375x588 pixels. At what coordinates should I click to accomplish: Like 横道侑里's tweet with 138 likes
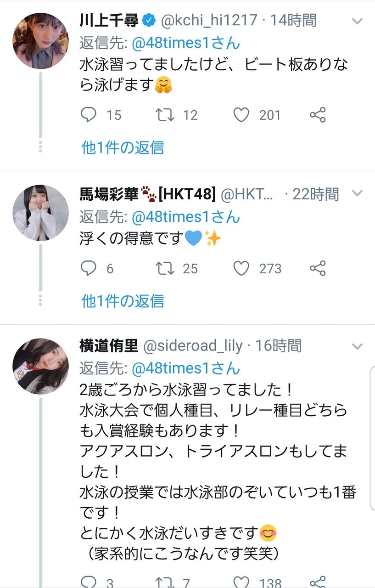click(x=241, y=582)
